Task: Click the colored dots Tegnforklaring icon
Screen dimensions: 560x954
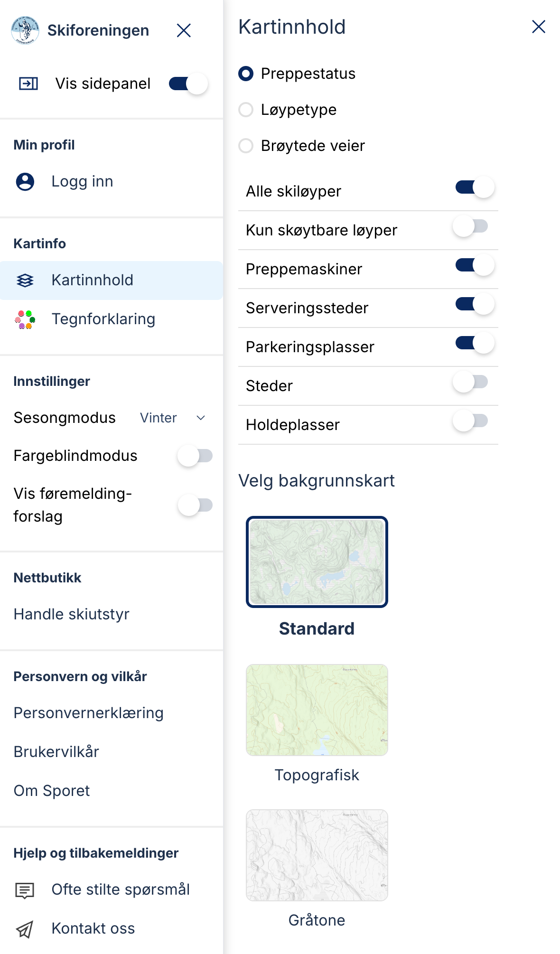Action: pyautogui.click(x=25, y=319)
